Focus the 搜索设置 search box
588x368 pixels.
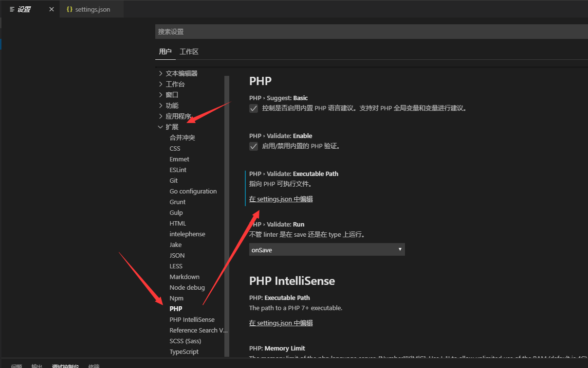click(x=371, y=32)
